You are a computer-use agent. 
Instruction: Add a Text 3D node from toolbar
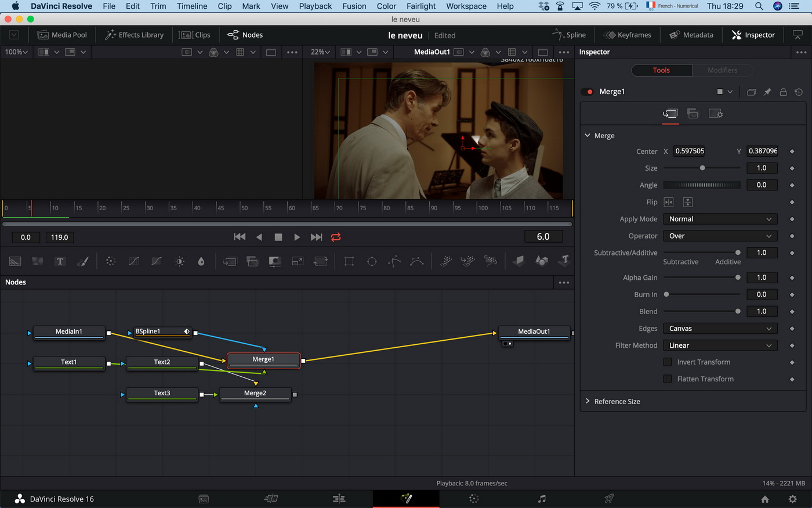(564, 261)
